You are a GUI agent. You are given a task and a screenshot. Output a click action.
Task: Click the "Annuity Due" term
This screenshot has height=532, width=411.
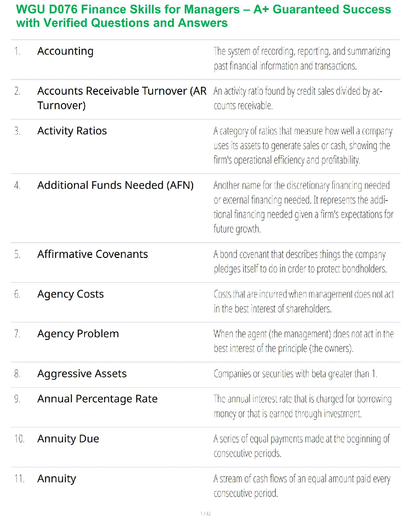point(68,439)
